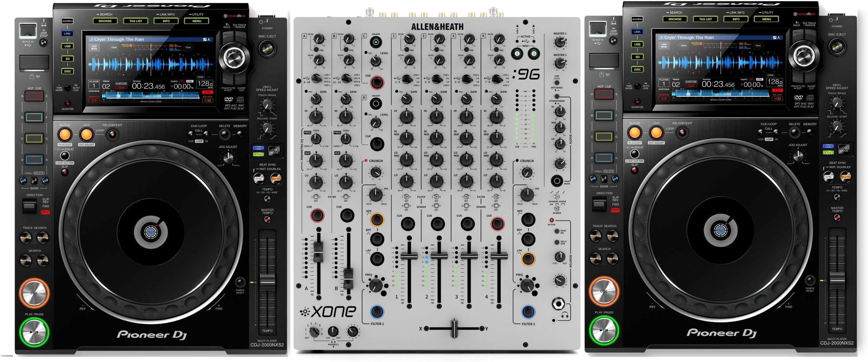This screenshot has width=868, height=362.
Task: Toggle QUANTIZE button on left CDJ
Action: pos(67,103)
